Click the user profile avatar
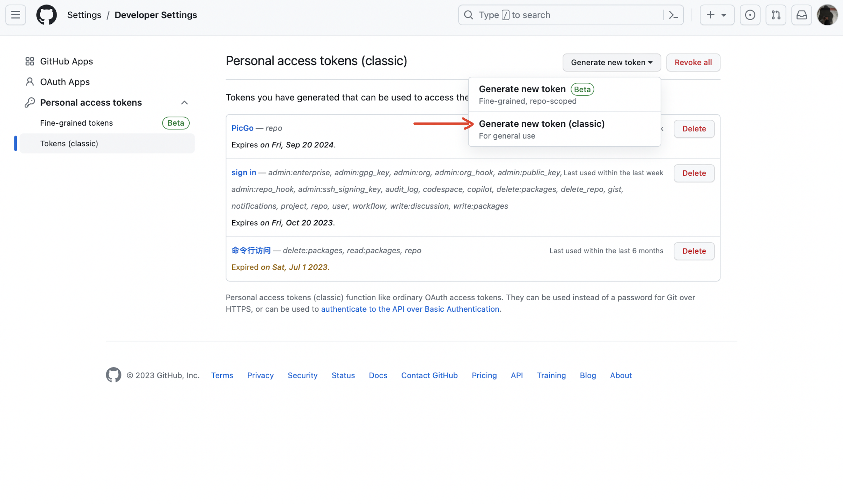843x504 pixels. pos(827,15)
